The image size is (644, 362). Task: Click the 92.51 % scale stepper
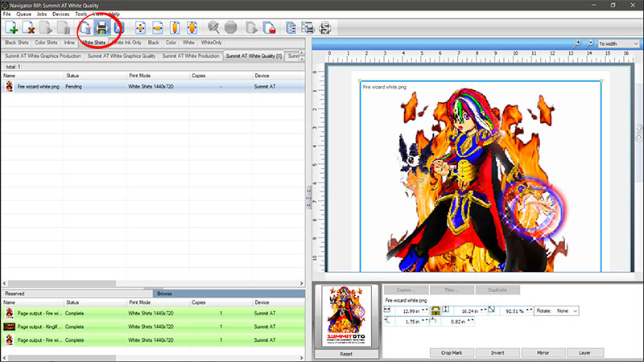(x=529, y=310)
